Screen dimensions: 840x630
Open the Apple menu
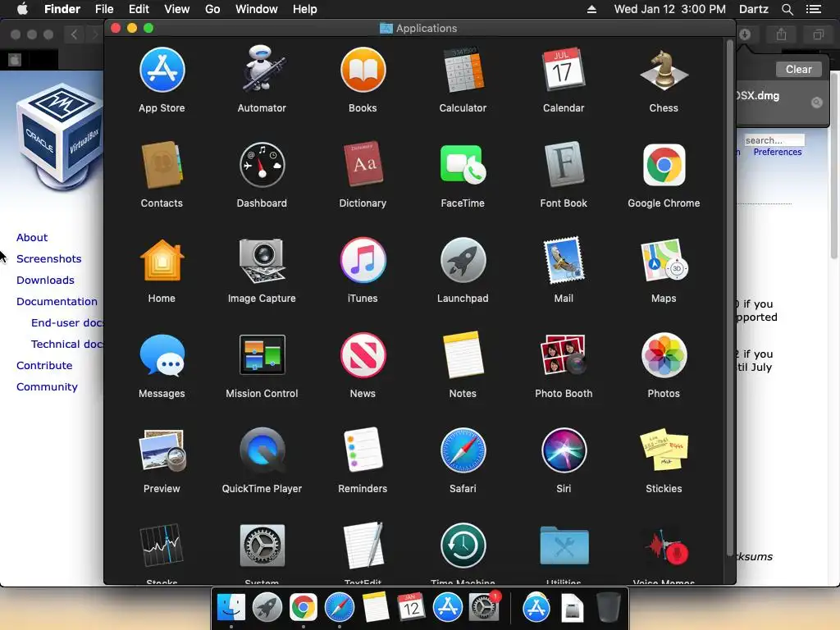pyautogui.click(x=22, y=9)
